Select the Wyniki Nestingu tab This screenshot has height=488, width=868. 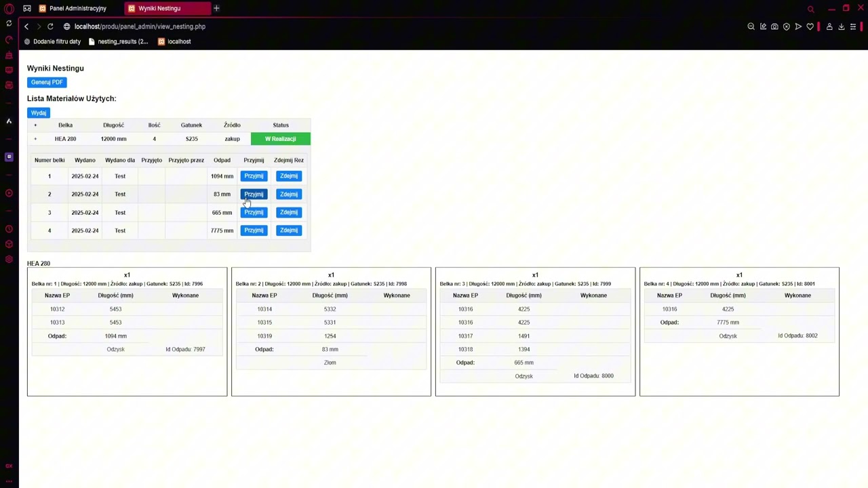167,8
